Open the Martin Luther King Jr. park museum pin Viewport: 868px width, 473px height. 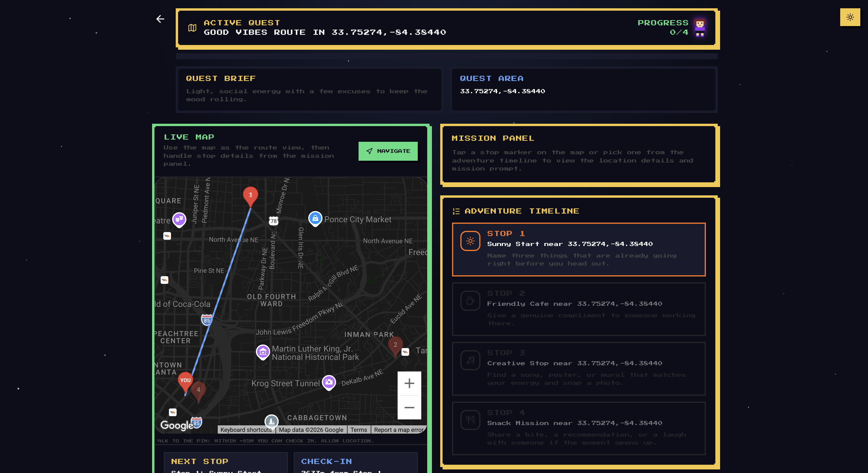pos(263,352)
